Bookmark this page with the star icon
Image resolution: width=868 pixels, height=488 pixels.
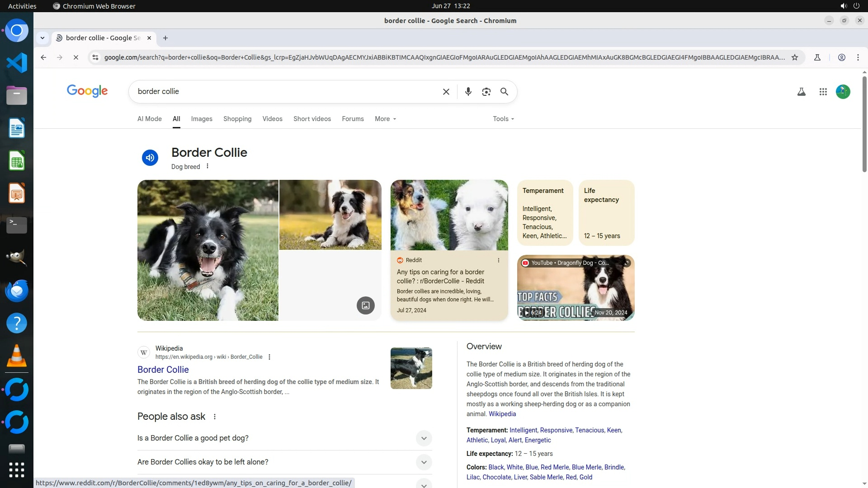[795, 57]
